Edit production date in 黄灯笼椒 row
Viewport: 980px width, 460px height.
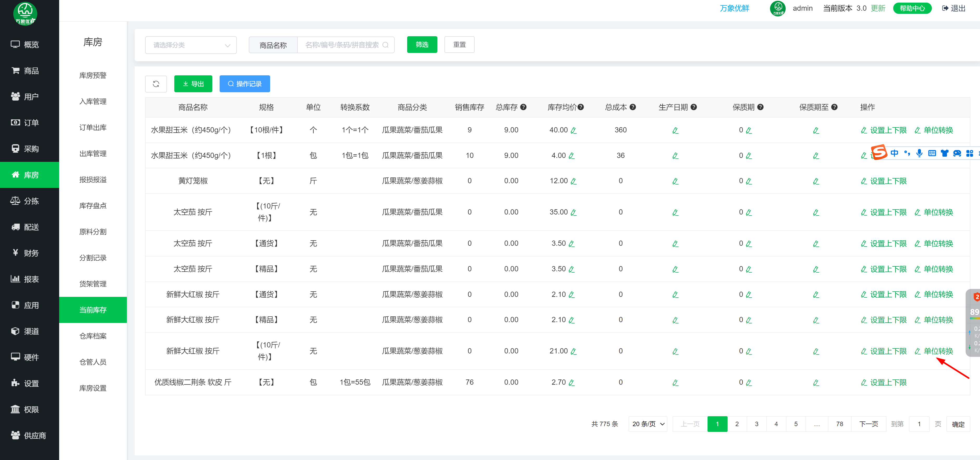[675, 181]
